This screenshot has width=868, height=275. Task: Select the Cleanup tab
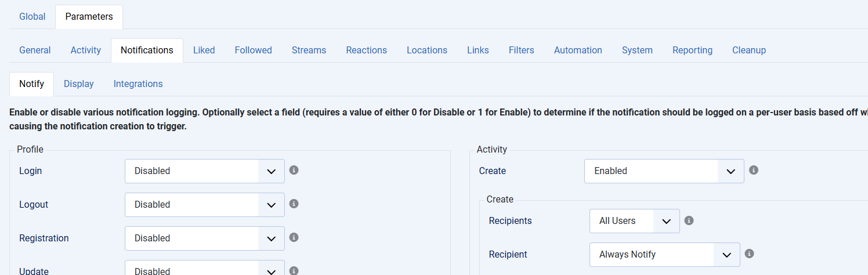749,50
